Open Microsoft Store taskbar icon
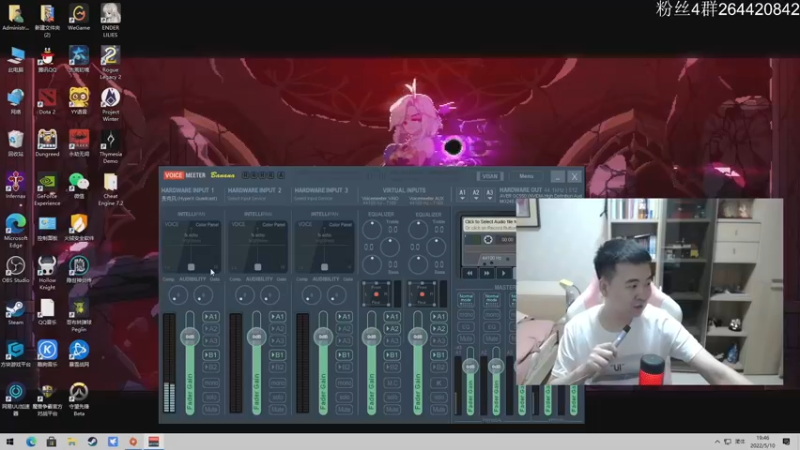Viewport: 800px width, 450px height. click(51, 442)
